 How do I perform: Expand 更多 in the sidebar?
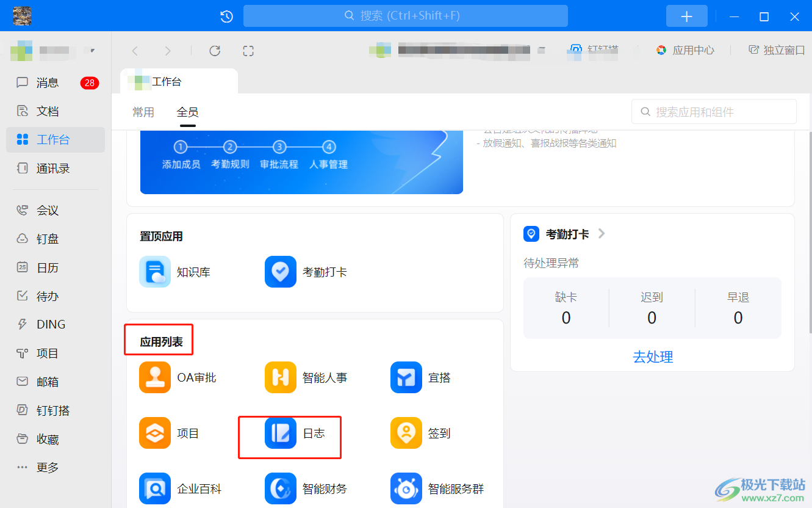tap(55, 468)
